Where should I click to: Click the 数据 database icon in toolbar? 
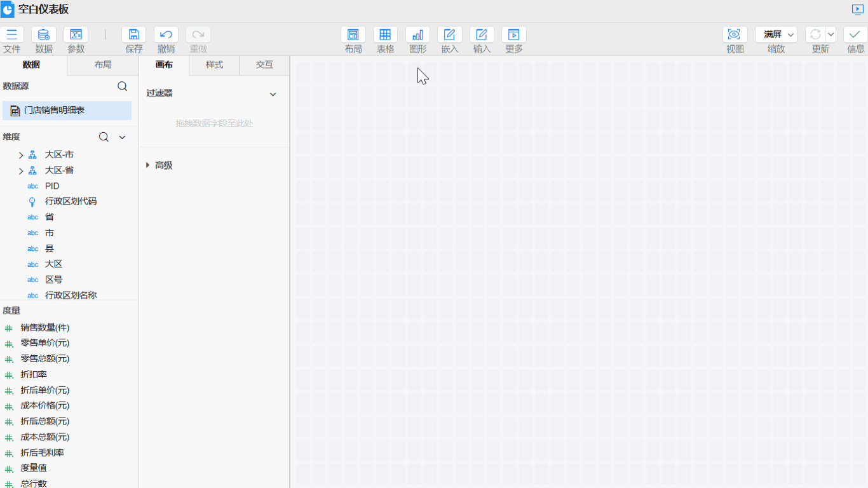tap(44, 35)
